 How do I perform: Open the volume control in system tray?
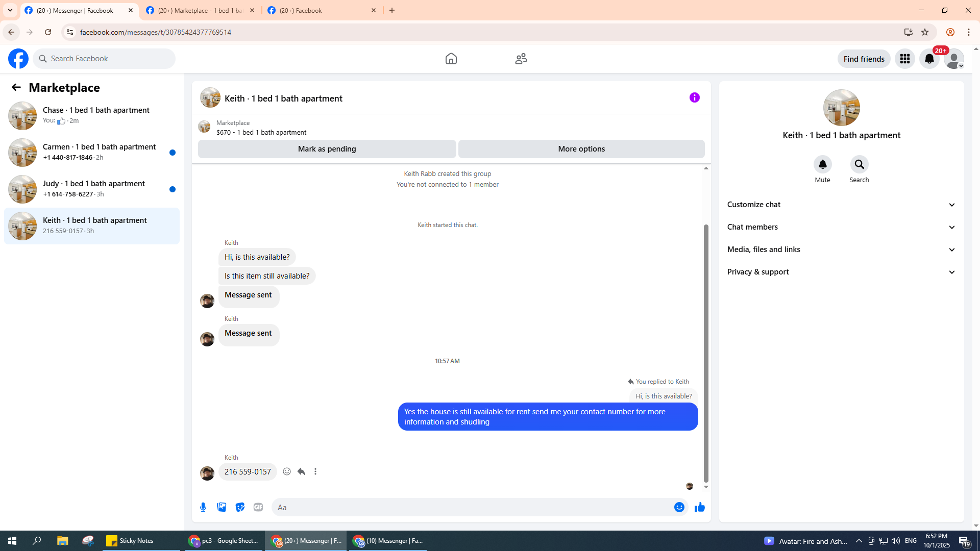click(x=896, y=541)
